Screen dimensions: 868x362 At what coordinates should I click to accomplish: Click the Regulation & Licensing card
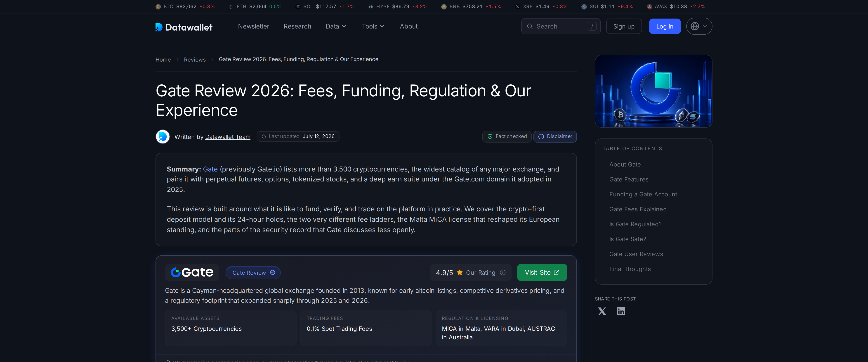tap(501, 328)
